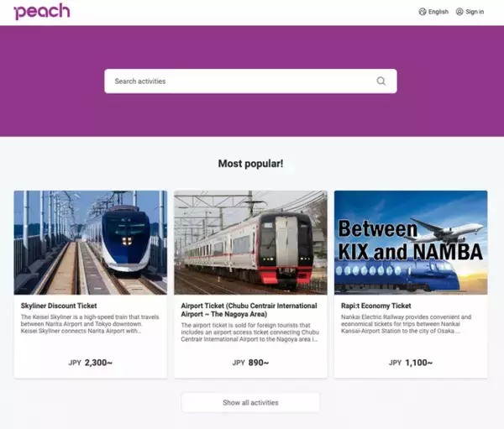Click the user profile icon
504x429 pixels.
[459, 12]
